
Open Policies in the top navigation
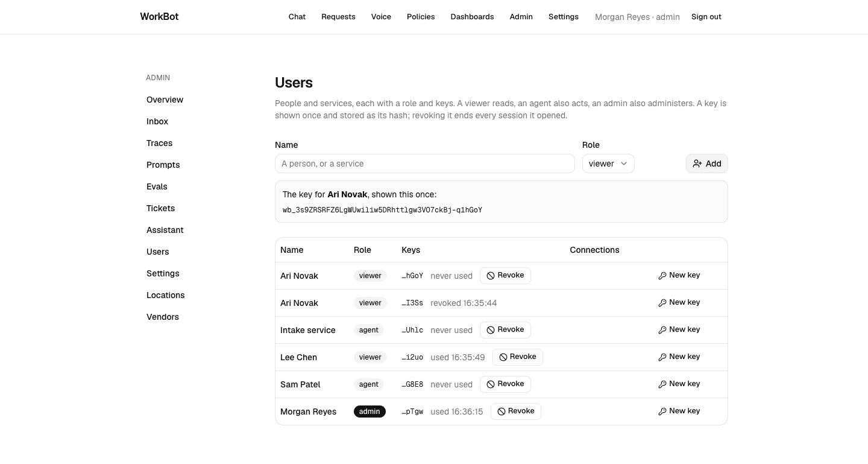[421, 17]
